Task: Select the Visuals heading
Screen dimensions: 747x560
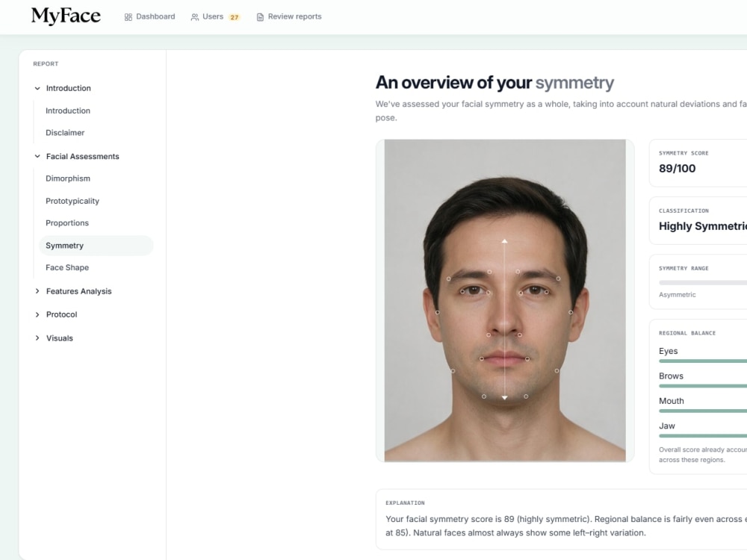Action: [60, 338]
